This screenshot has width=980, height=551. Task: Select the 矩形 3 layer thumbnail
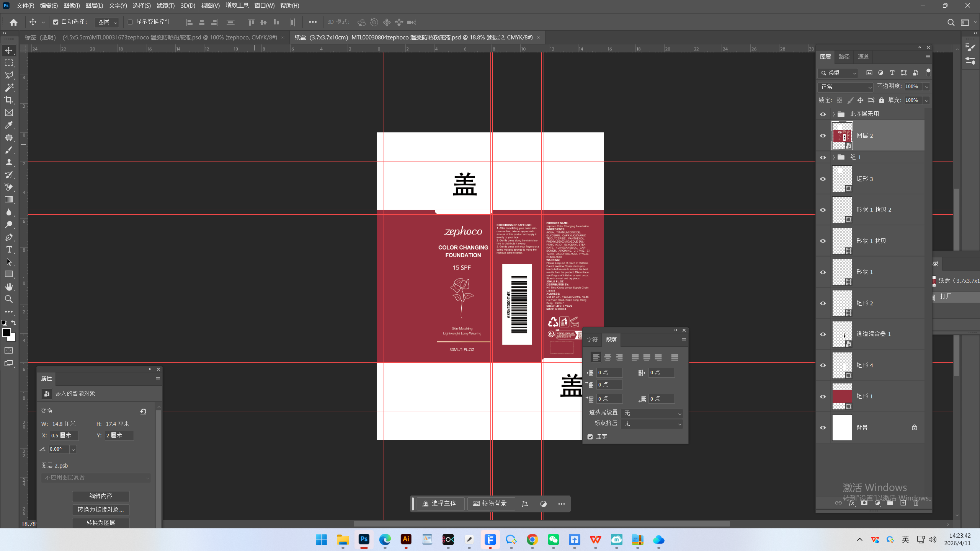[x=842, y=179]
